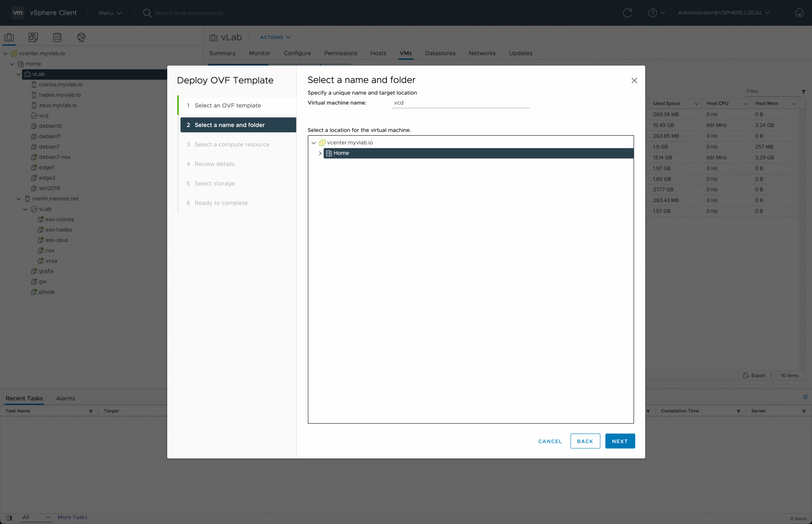812x524 pixels.
Task: Open the Hosts and Clusters inventory view
Action: pyautogui.click(x=9, y=37)
